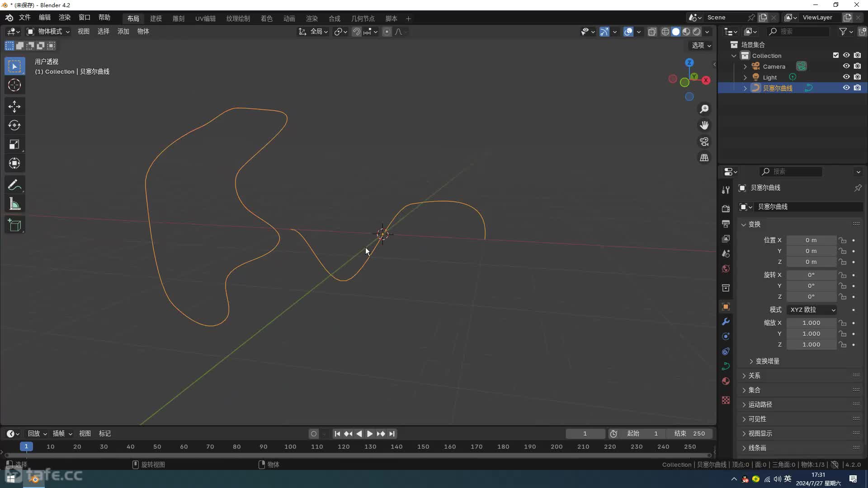
Task: Open the 全局 orientation dropdown
Action: tap(313, 32)
